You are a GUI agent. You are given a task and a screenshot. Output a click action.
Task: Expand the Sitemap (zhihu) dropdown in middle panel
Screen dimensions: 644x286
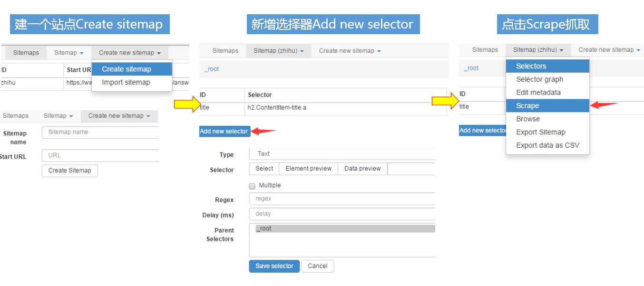coord(278,51)
